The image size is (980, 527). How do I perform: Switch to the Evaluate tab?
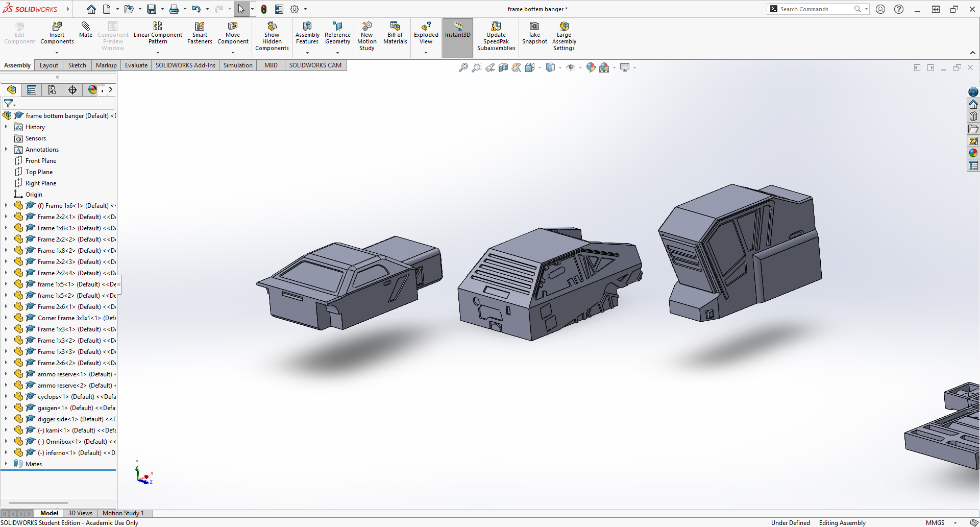(x=136, y=65)
